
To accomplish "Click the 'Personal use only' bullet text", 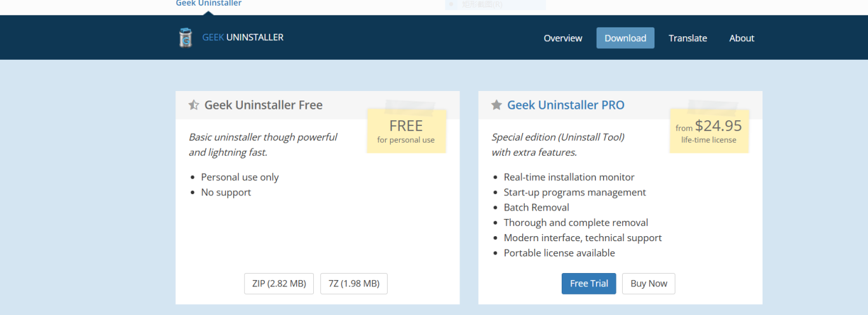I will [240, 178].
